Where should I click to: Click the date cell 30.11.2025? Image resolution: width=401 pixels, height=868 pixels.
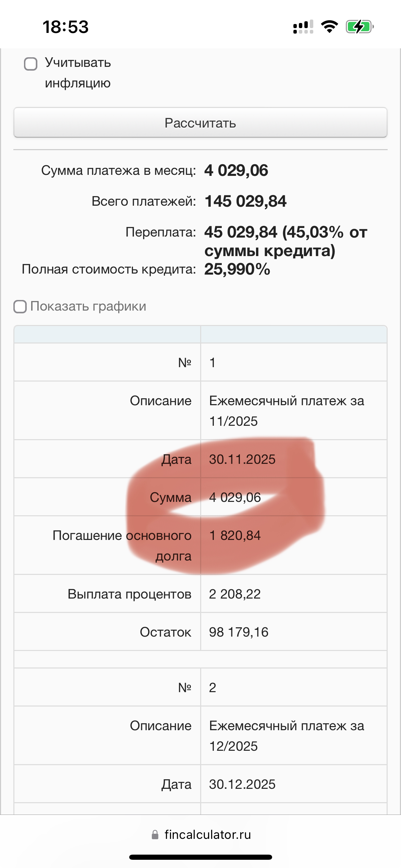[242, 459]
